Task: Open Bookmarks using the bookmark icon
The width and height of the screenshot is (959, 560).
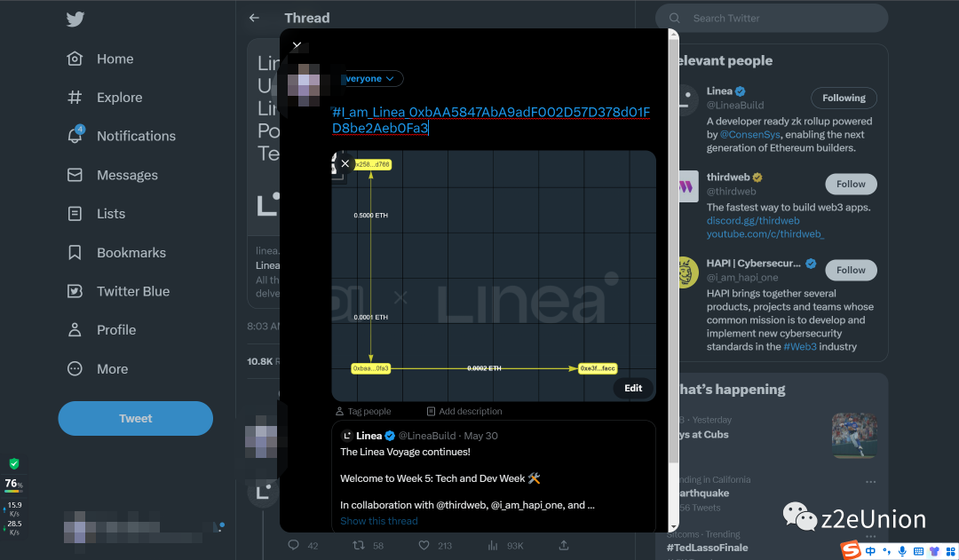Action: (75, 252)
